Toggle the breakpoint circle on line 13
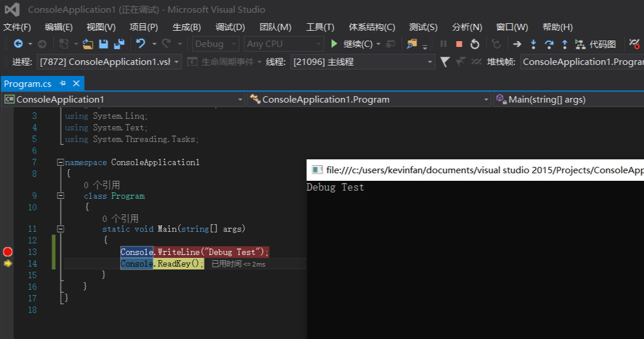644x339 pixels. [x=7, y=251]
